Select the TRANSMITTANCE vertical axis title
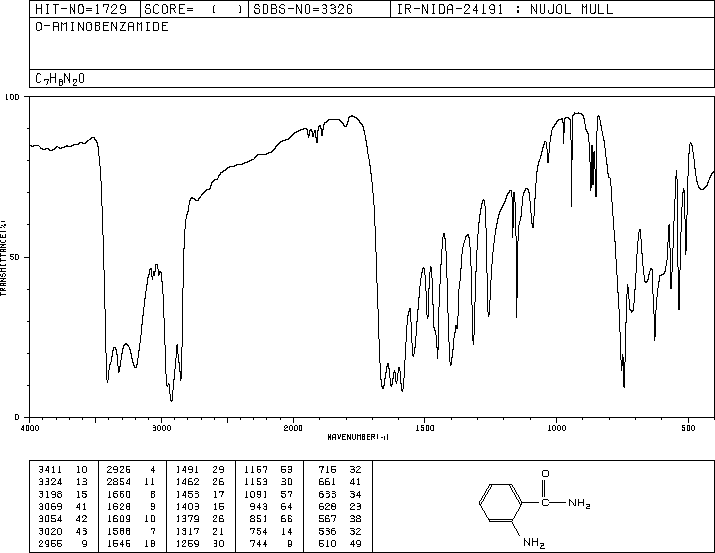 [x=3, y=258]
